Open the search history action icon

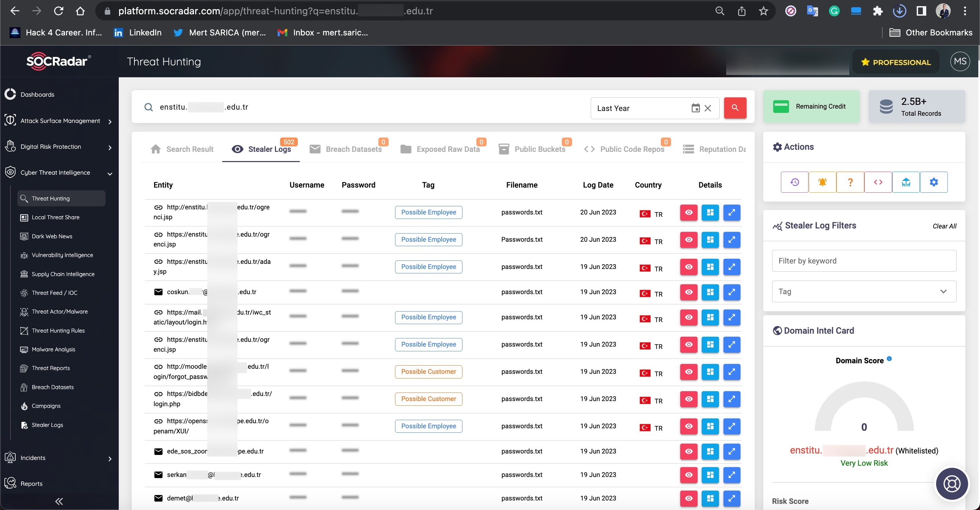point(794,182)
